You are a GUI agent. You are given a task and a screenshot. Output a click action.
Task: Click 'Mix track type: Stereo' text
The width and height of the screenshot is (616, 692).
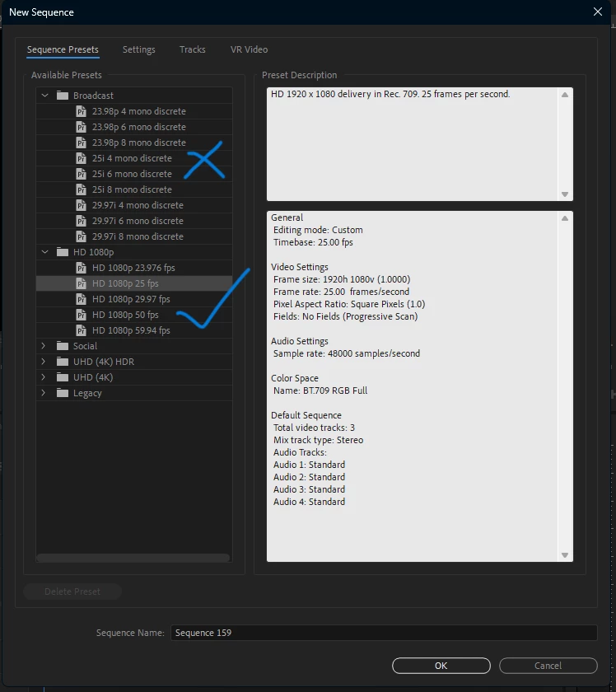(x=318, y=440)
